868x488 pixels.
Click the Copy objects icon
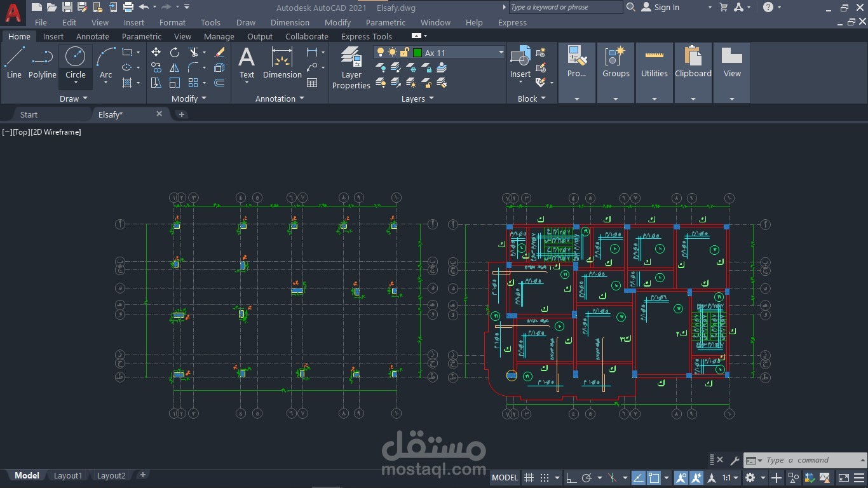coord(156,67)
